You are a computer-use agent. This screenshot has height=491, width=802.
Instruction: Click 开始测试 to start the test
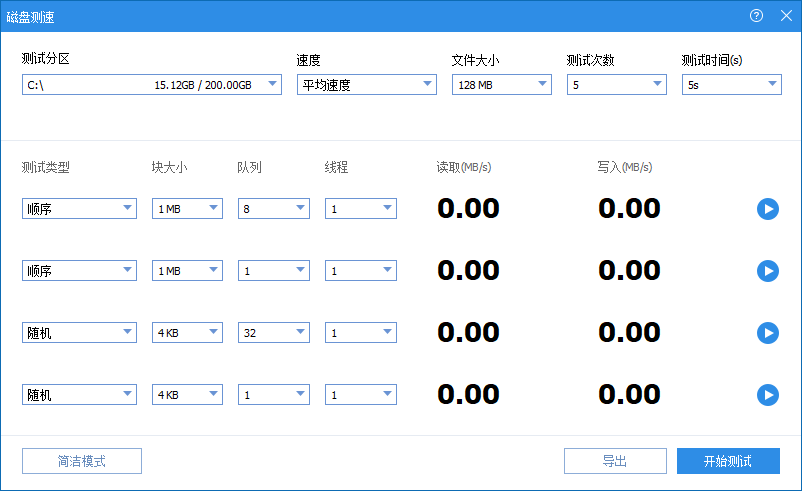point(728,461)
